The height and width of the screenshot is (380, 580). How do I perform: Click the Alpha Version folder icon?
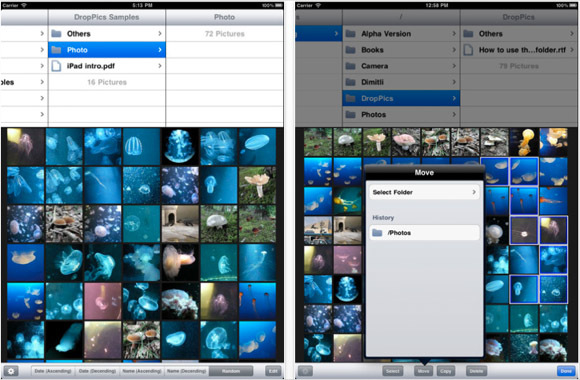(x=350, y=34)
